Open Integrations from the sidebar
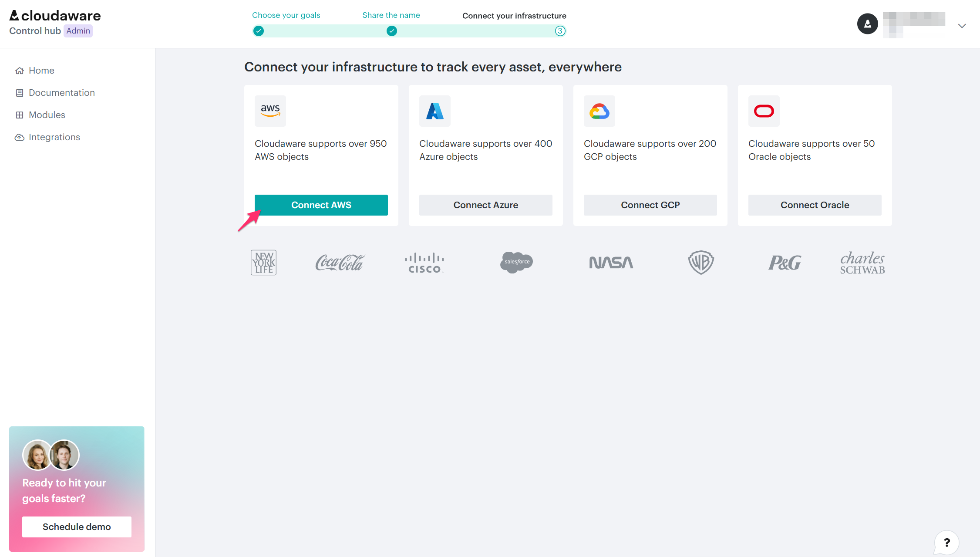This screenshot has height=557, width=980. [x=54, y=137]
